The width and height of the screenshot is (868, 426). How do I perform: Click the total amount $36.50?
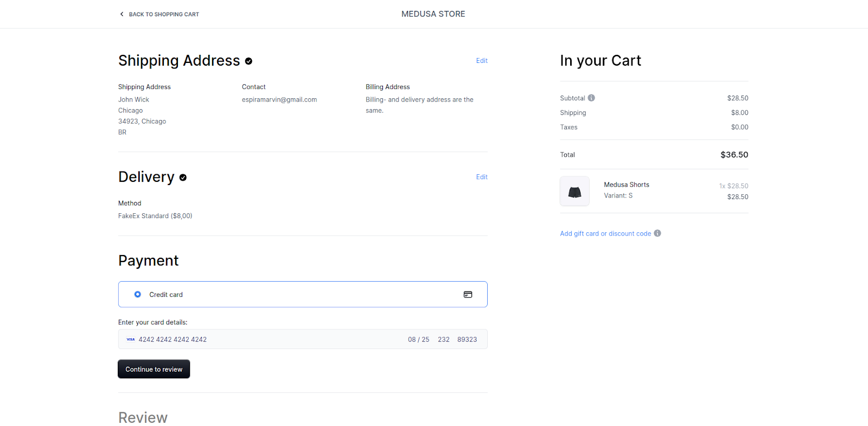[734, 155]
